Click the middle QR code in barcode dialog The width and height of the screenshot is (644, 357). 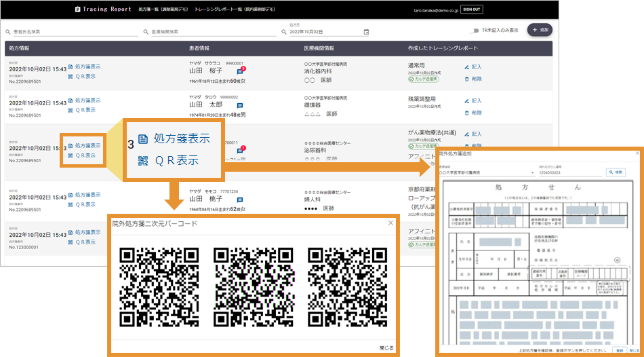coord(254,288)
